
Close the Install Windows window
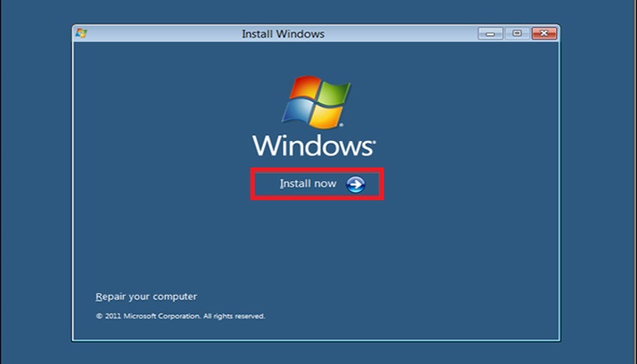pos(544,34)
